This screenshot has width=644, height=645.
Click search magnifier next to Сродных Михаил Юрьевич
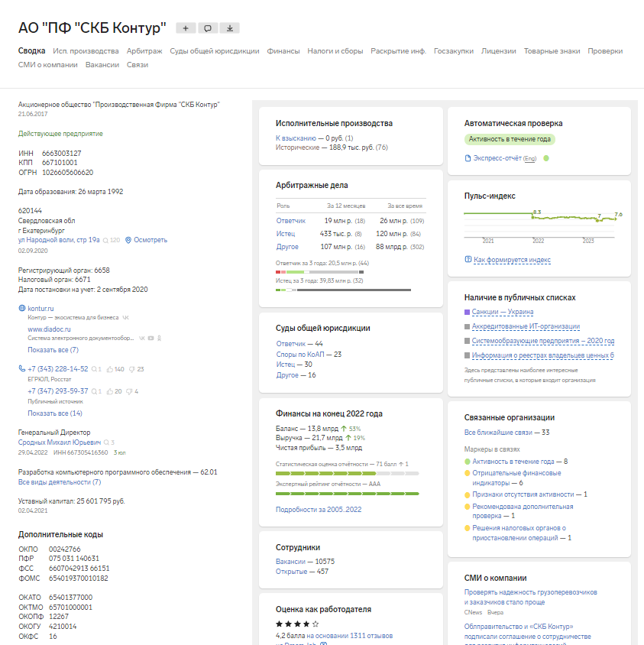(106, 442)
